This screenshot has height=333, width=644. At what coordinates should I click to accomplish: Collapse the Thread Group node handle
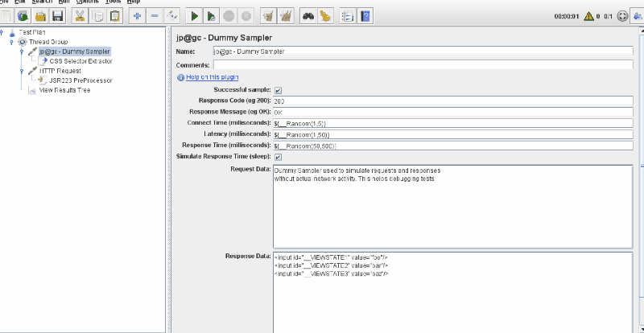[x=11, y=42]
